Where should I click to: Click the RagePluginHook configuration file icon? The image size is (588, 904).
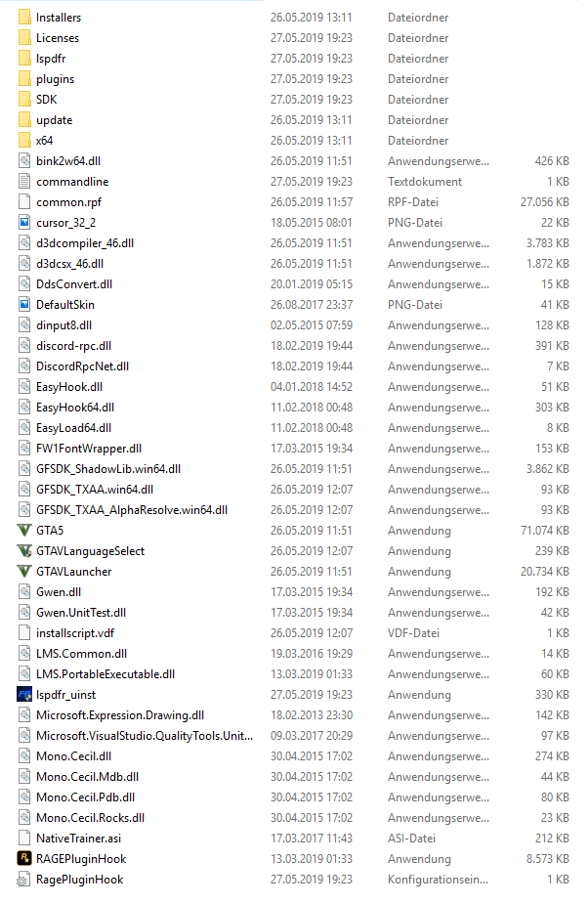click(24, 880)
